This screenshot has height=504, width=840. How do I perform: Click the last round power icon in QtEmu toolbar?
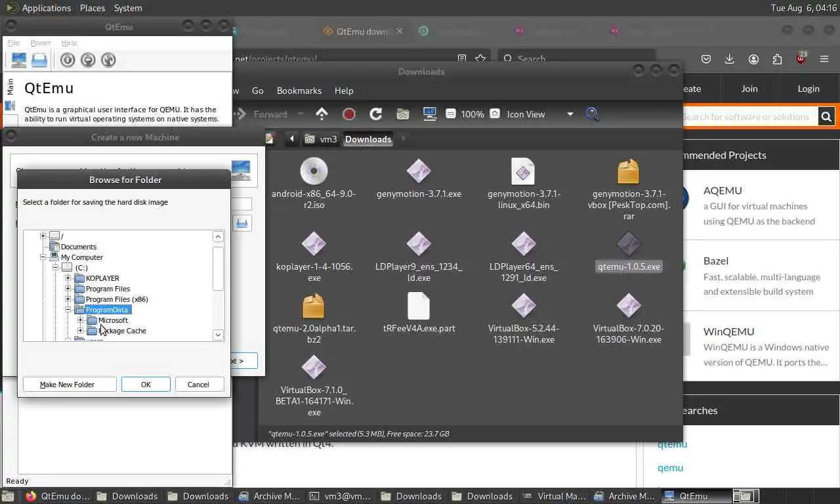coord(108,60)
